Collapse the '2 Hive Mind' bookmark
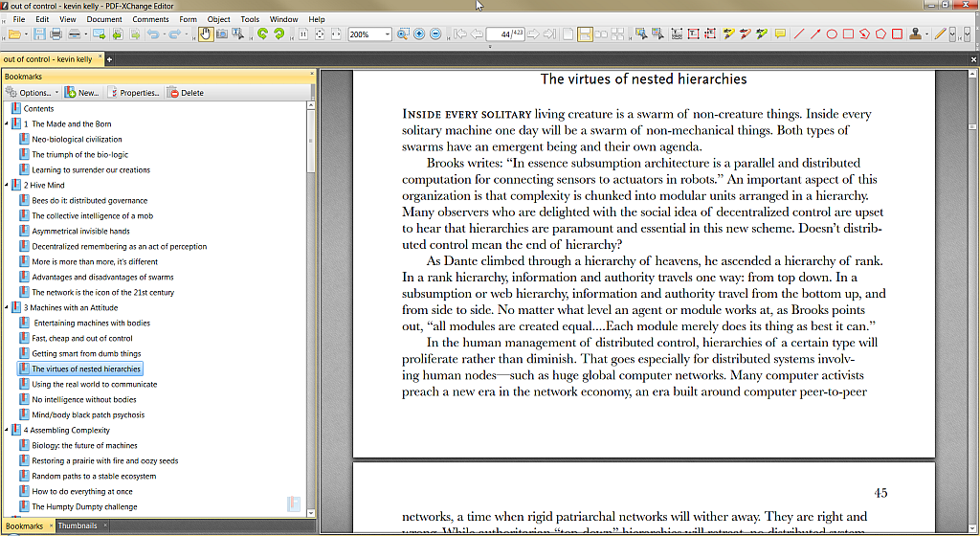Screen dimensions: 980x536 (x=7, y=185)
